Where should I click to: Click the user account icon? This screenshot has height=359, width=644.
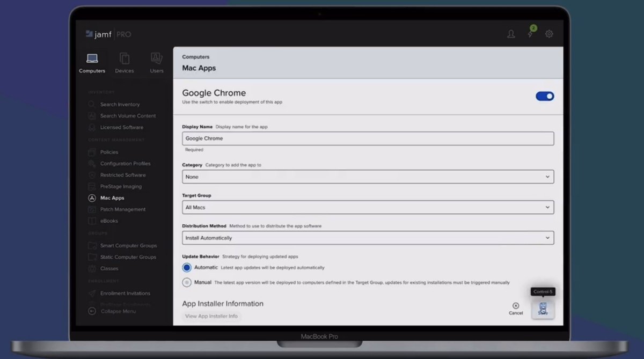coord(511,34)
